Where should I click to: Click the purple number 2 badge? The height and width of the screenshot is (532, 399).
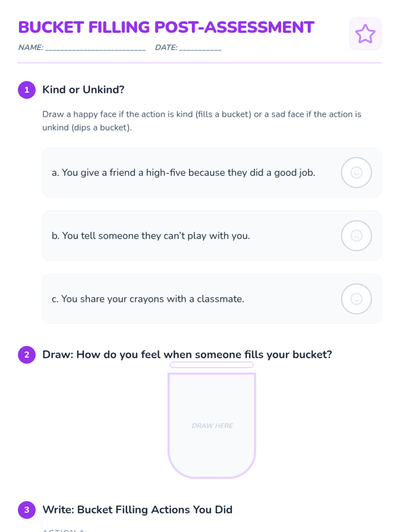tap(27, 355)
